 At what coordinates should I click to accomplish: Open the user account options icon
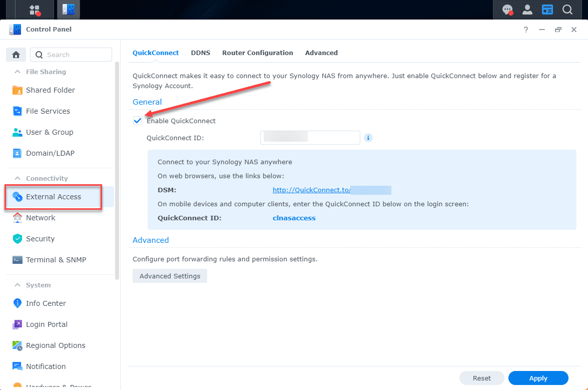527,10
